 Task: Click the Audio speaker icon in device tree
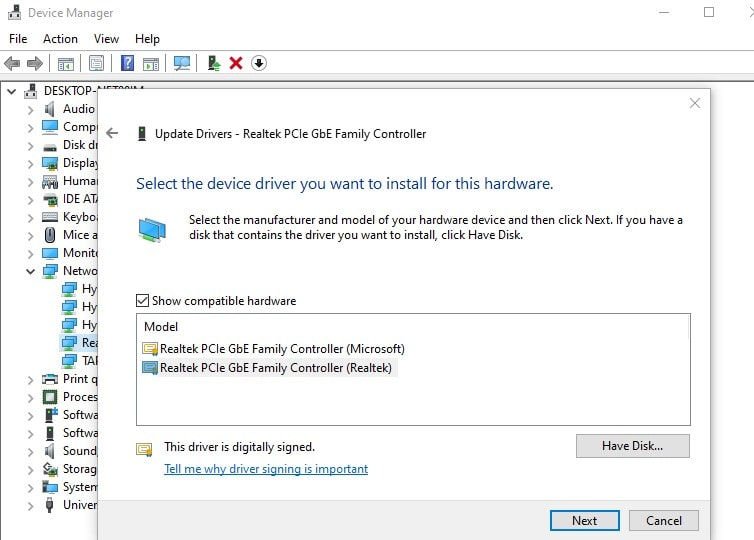point(50,109)
